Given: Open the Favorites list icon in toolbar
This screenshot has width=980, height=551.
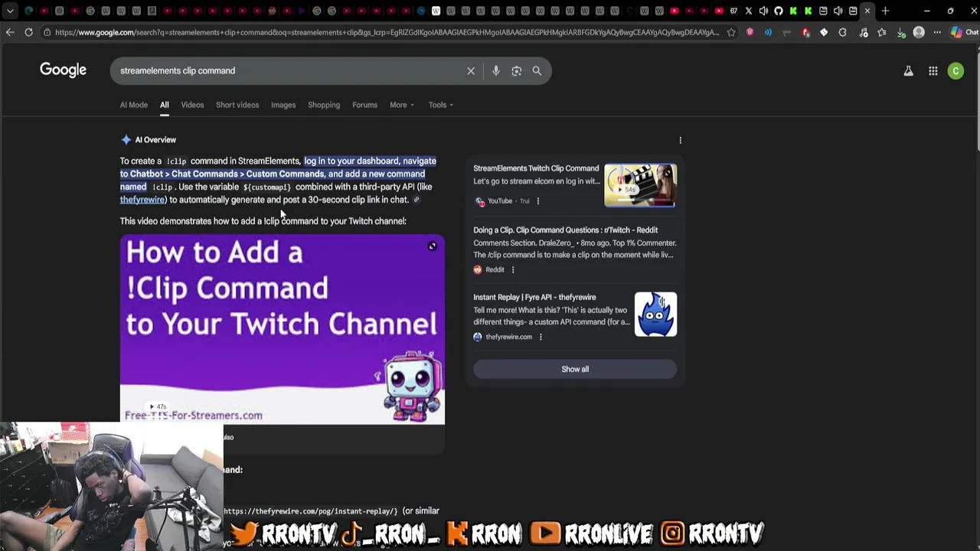Looking at the screenshot, I should click(x=882, y=32).
